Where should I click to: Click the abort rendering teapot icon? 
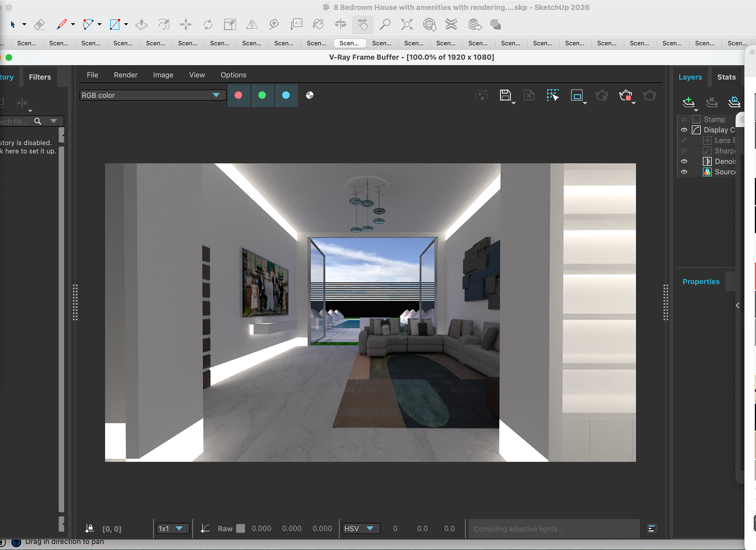(625, 95)
